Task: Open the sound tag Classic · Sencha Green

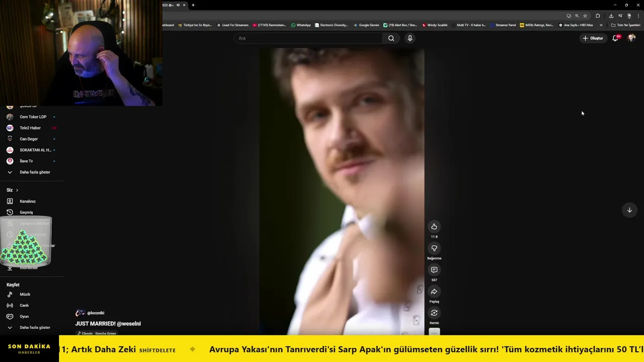Action: pyautogui.click(x=96, y=333)
